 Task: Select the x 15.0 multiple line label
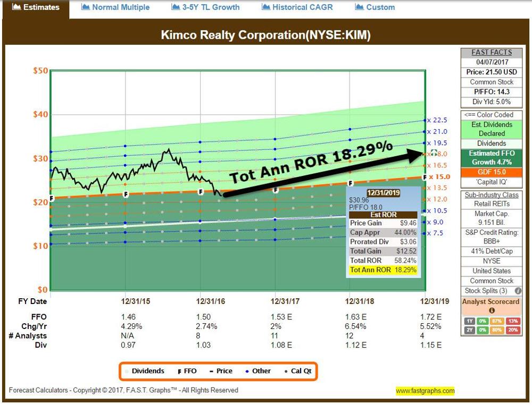439,177
